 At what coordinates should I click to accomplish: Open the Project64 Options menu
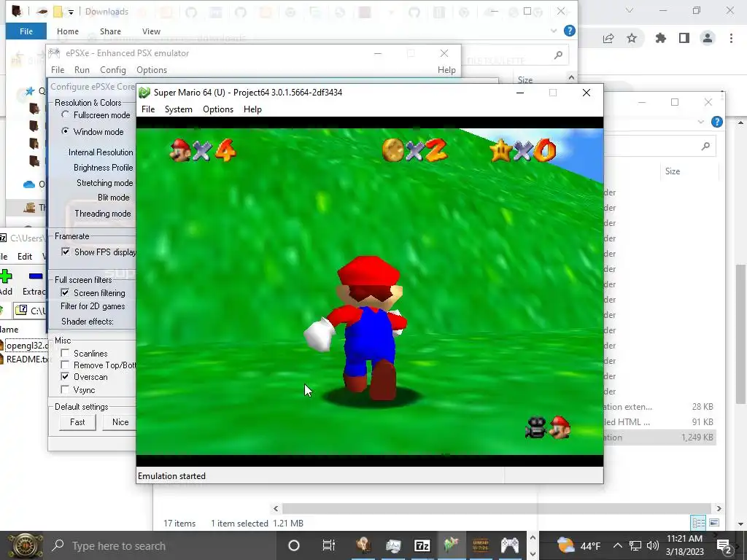pos(217,109)
